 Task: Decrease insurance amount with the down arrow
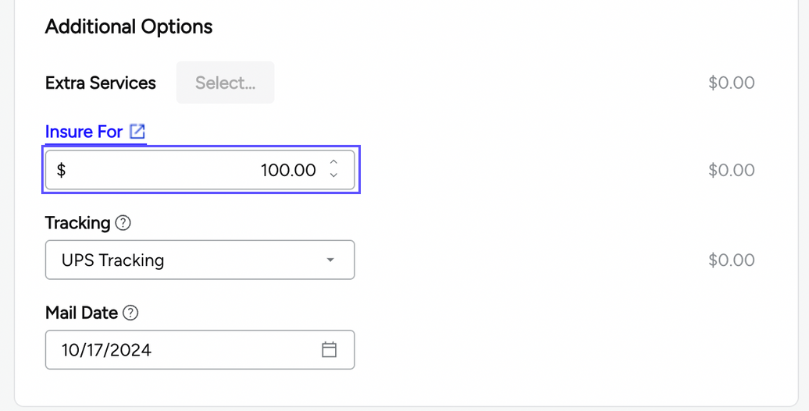click(334, 177)
